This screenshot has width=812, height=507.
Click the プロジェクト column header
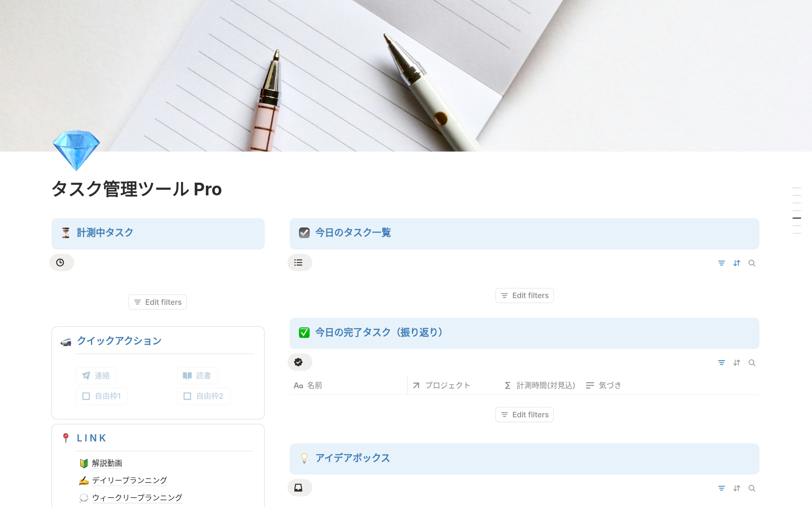[453, 385]
